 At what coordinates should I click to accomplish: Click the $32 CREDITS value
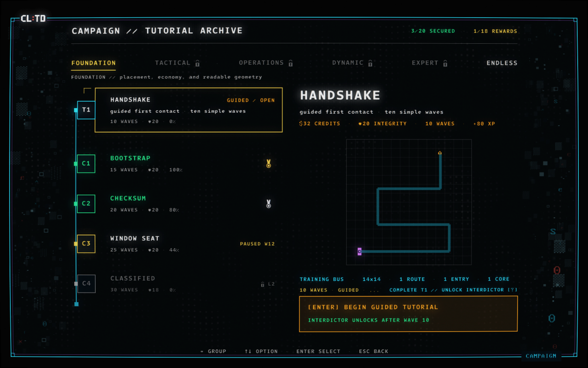pos(320,123)
